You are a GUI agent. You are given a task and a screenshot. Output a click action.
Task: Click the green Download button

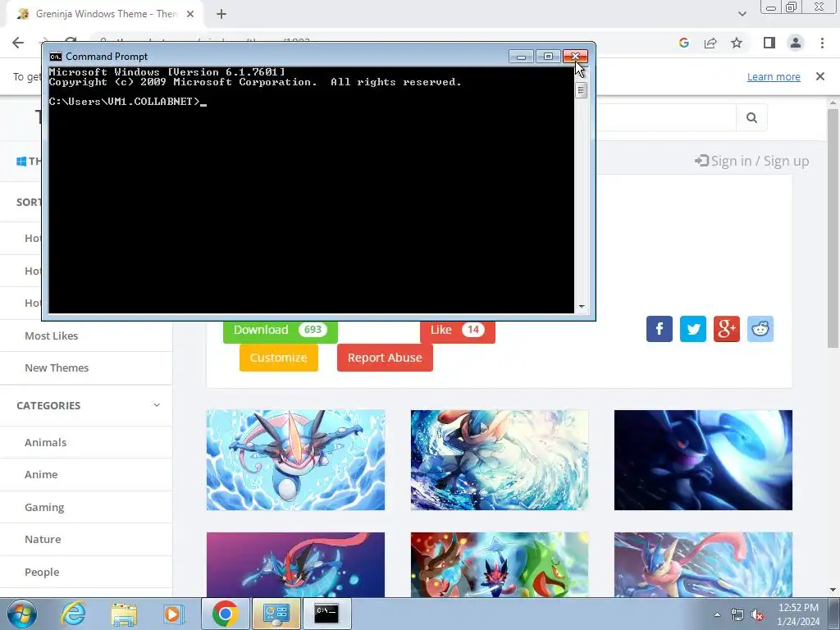[281, 330]
